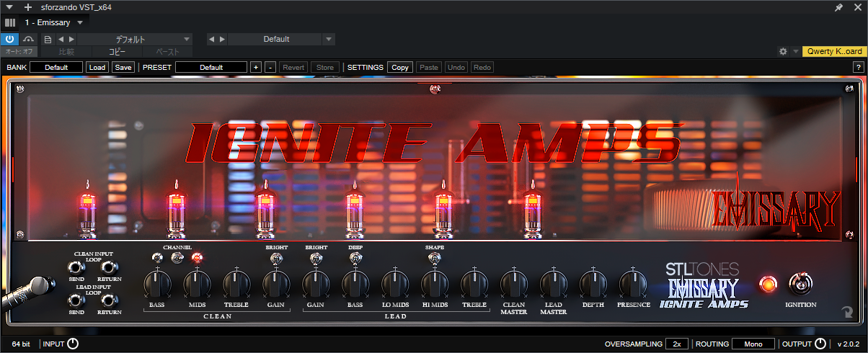Toggle the Deep switch

pos(355,258)
